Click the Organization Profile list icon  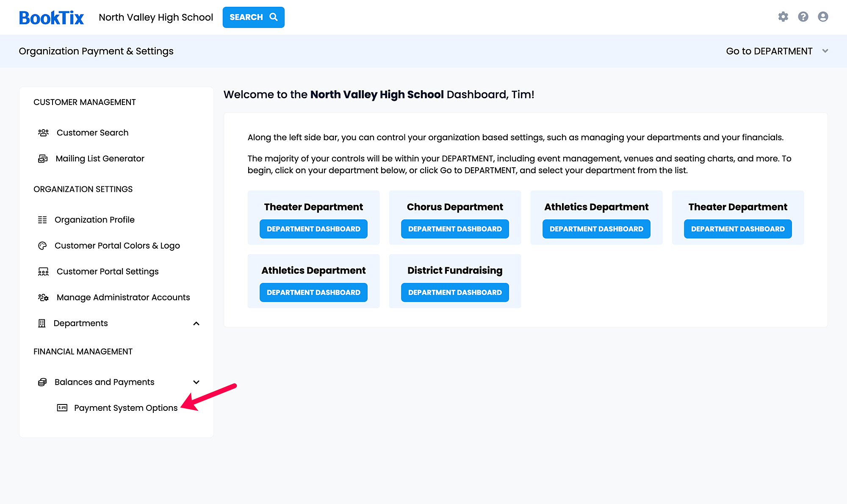click(x=42, y=220)
